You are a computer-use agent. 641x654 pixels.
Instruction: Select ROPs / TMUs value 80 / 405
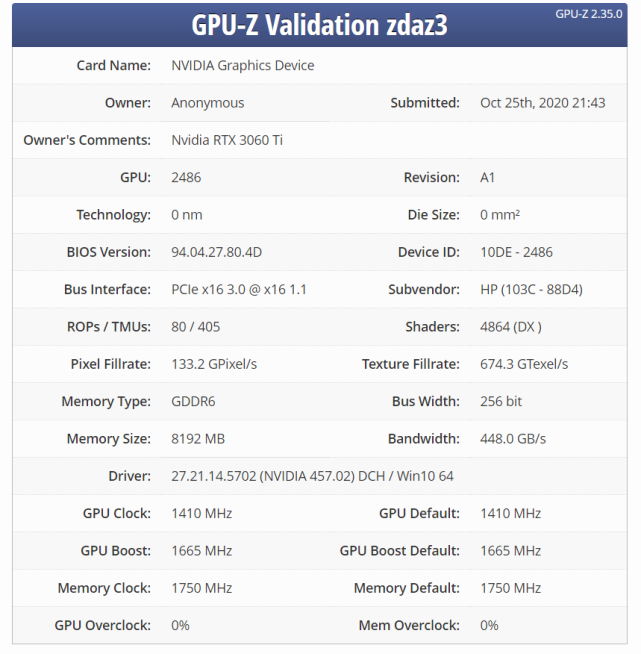point(196,327)
